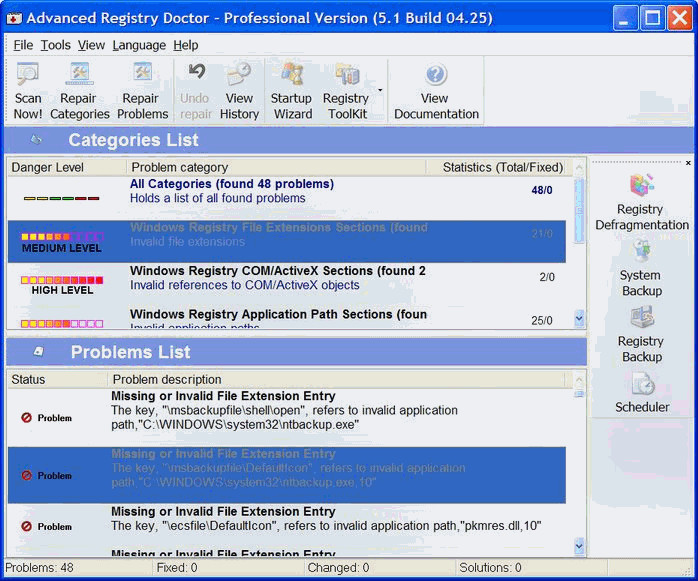This screenshot has width=698, height=581.
Task: Open the Tools menu
Action: pyautogui.click(x=56, y=45)
